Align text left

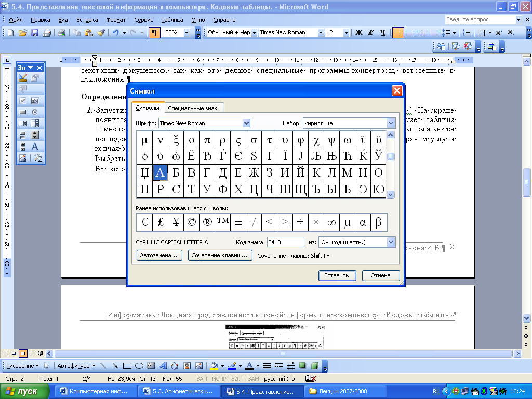397,33
